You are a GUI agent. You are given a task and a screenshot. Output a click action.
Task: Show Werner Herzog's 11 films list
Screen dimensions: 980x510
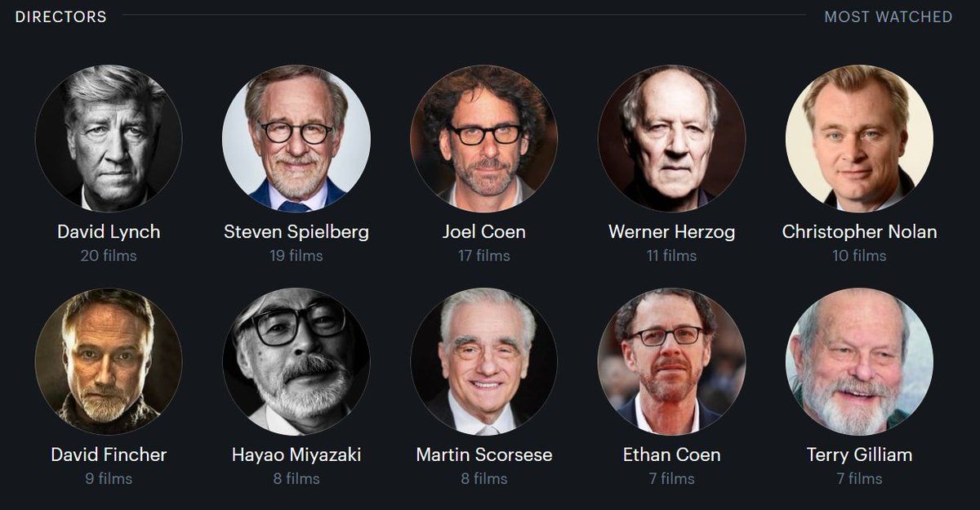click(x=672, y=256)
